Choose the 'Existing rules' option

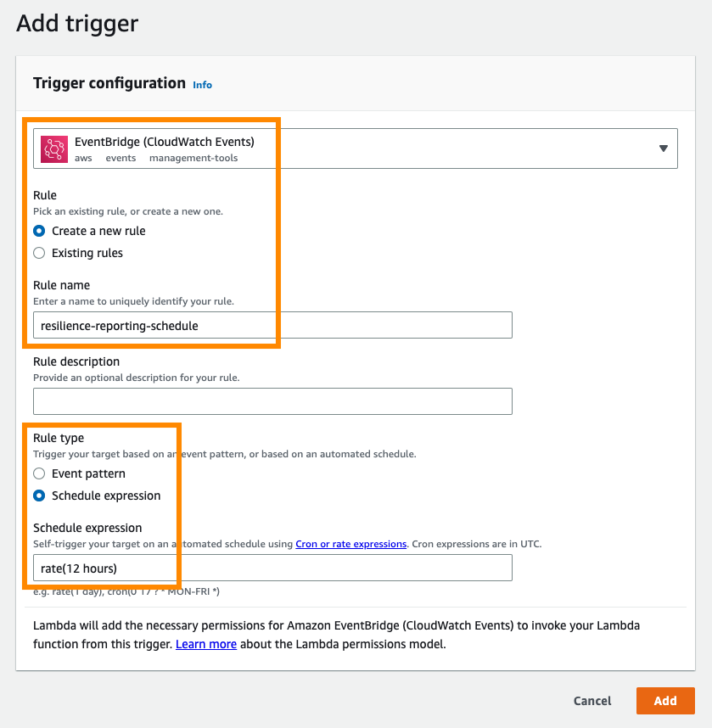[x=38, y=253]
